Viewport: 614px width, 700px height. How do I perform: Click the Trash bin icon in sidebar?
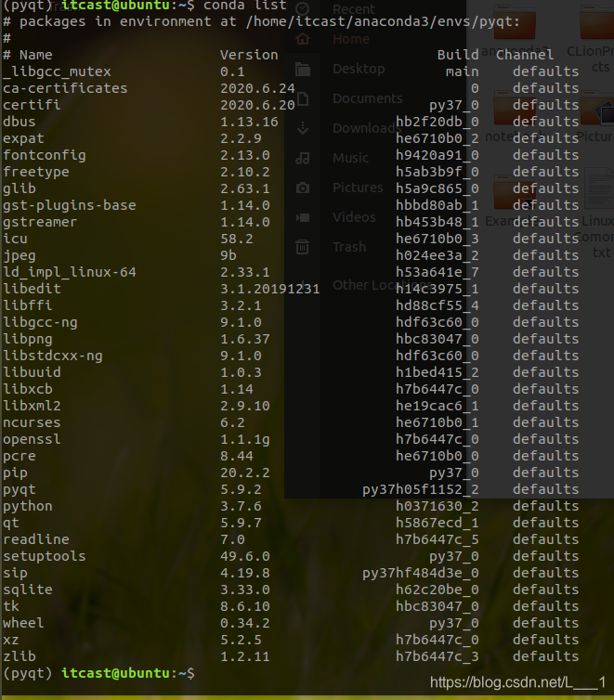click(x=303, y=247)
